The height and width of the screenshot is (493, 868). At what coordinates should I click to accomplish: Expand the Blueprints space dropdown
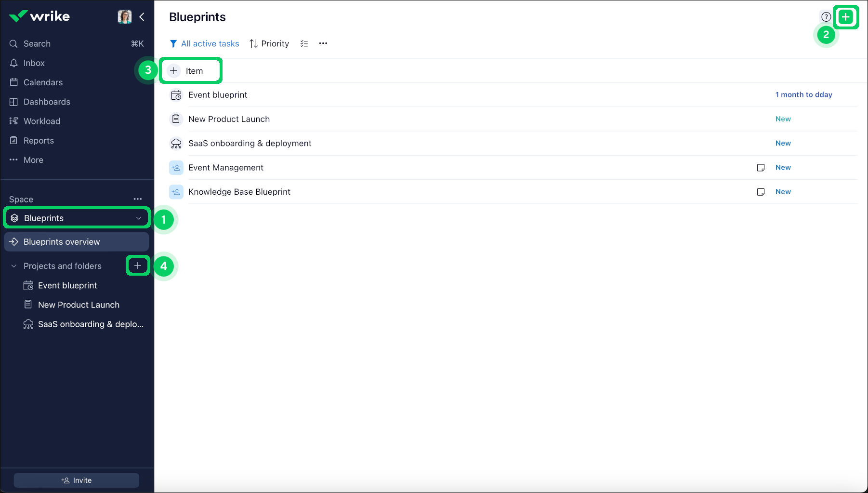139,218
